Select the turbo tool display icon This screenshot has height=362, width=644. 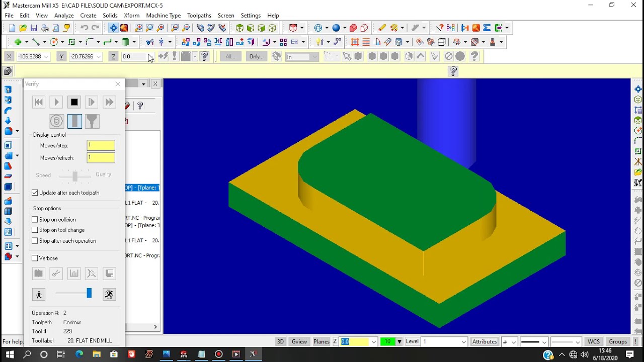[x=57, y=121]
